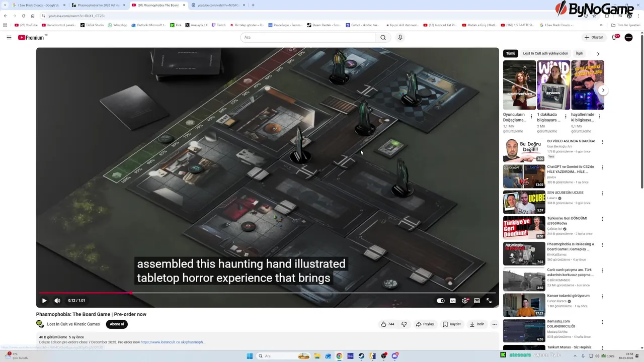Screen dimensions: 644x362
Task: Seek on the red video progress bar
Action: 268,293
